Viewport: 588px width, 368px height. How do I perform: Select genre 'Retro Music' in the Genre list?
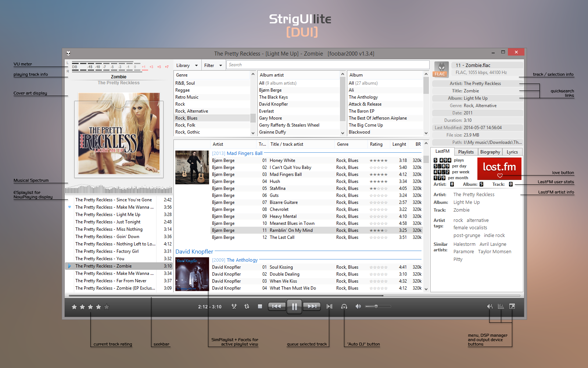[212, 97]
